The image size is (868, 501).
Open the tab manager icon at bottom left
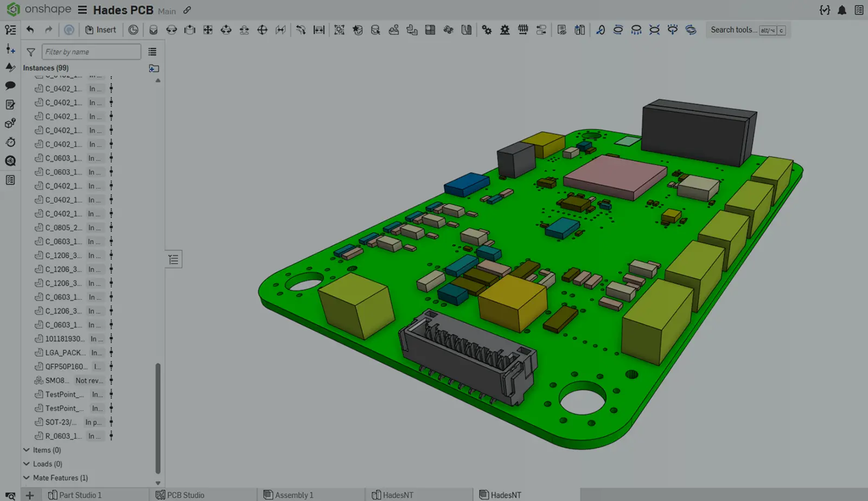click(x=10, y=496)
